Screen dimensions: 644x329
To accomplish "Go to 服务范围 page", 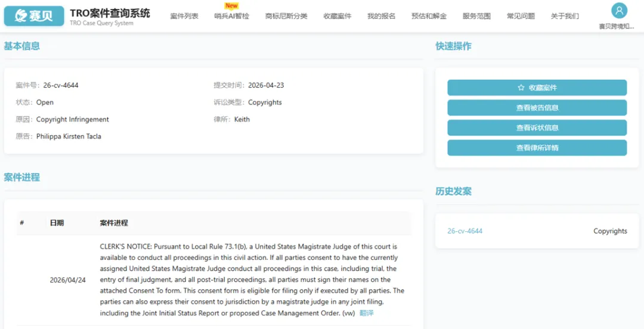I will (476, 17).
